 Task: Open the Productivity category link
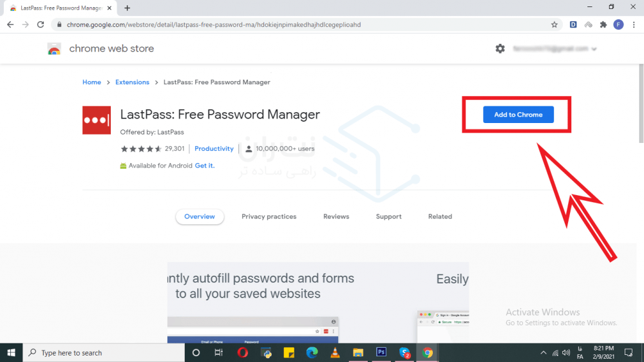(214, 149)
